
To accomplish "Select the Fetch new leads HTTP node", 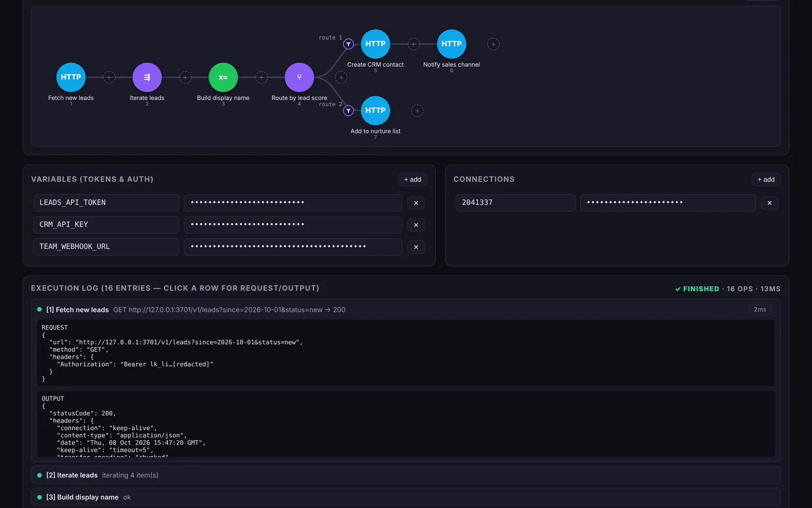I will (x=71, y=77).
